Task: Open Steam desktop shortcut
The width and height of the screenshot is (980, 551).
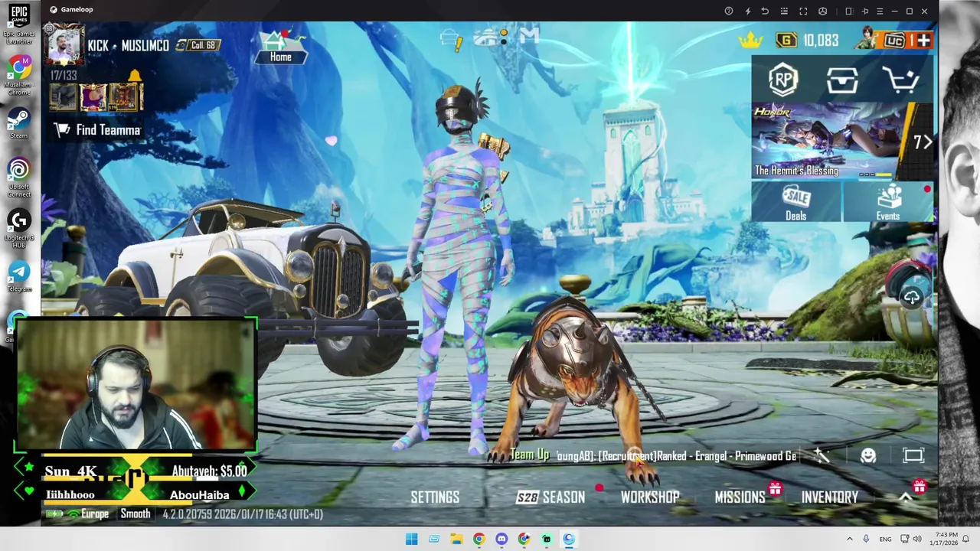Action: (19, 123)
